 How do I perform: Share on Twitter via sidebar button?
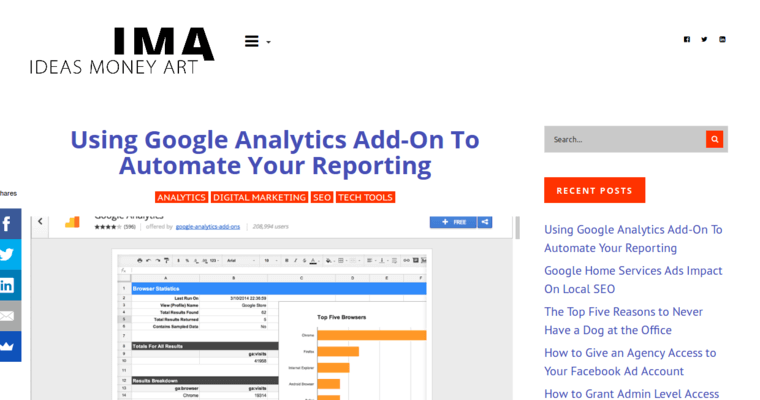point(10,254)
